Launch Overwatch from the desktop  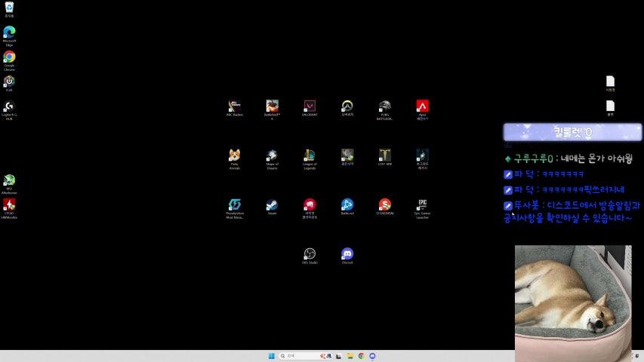347,106
